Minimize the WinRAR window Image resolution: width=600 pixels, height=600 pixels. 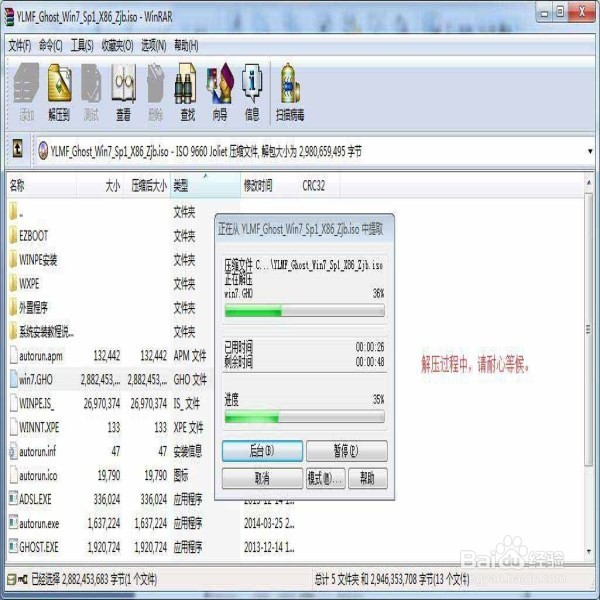coord(544,13)
